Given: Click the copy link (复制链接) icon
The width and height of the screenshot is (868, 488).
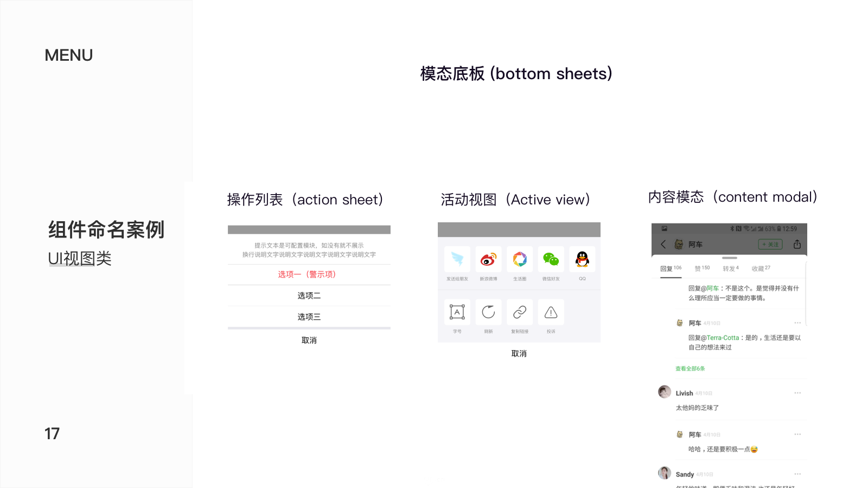Looking at the screenshot, I should 520,312.
